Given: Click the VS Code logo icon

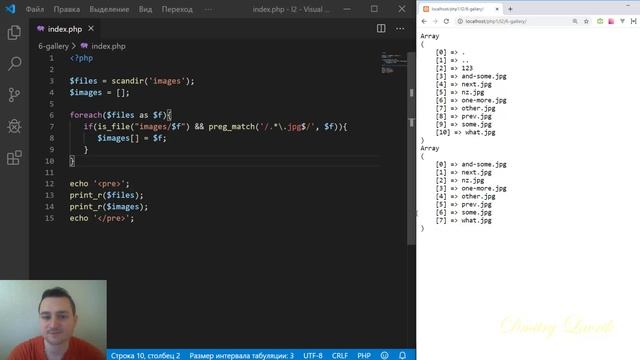Looking at the screenshot, I should click(10, 9).
